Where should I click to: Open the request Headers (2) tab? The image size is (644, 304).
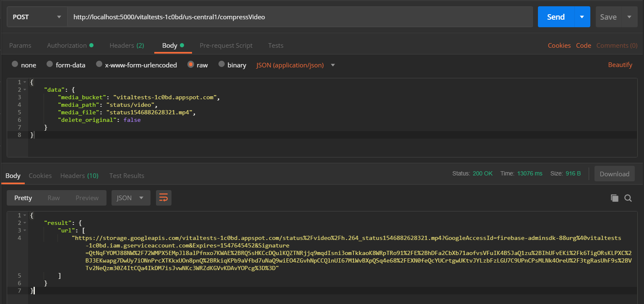127,45
